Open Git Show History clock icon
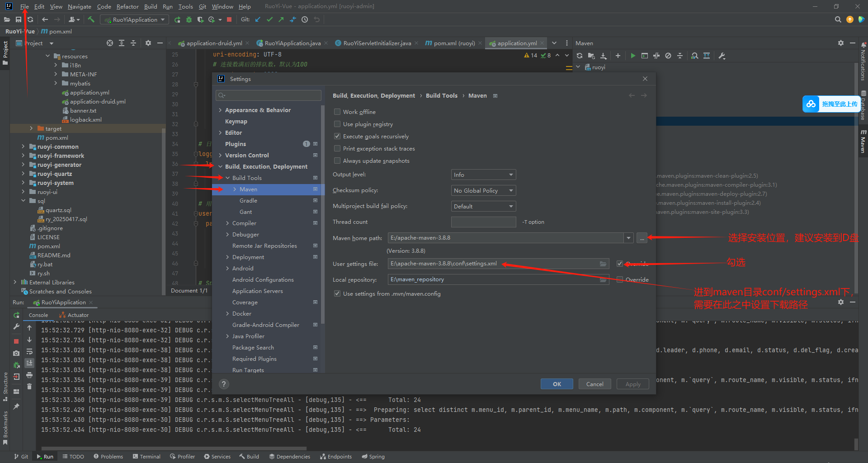The height and width of the screenshot is (463, 868). [x=305, y=19]
